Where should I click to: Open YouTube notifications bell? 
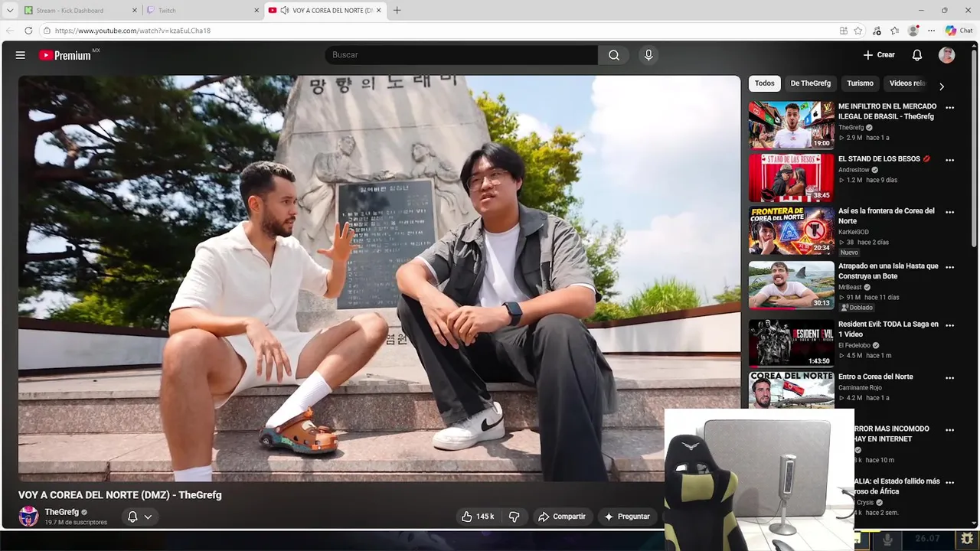pyautogui.click(x=917, y=55)
